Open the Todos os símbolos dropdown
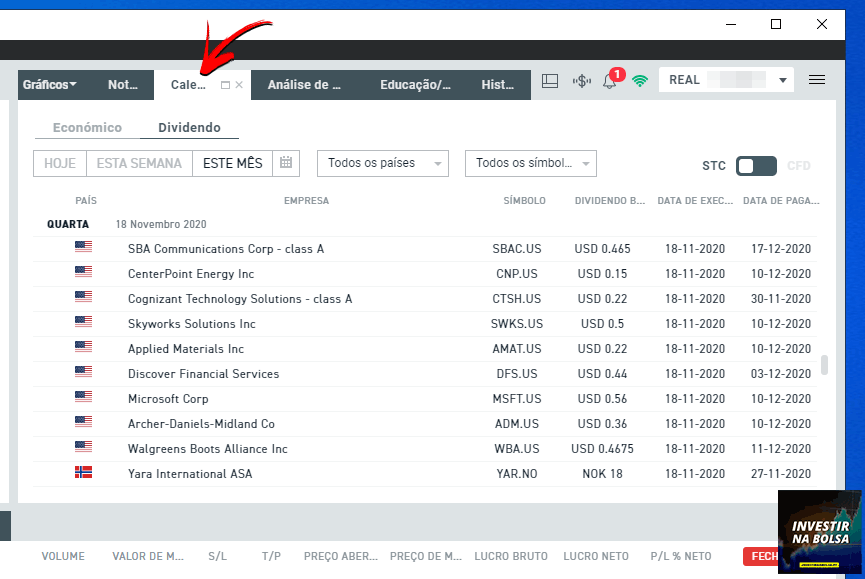Image resolution: width=865 pixels, height=579 pixels. 531,163
